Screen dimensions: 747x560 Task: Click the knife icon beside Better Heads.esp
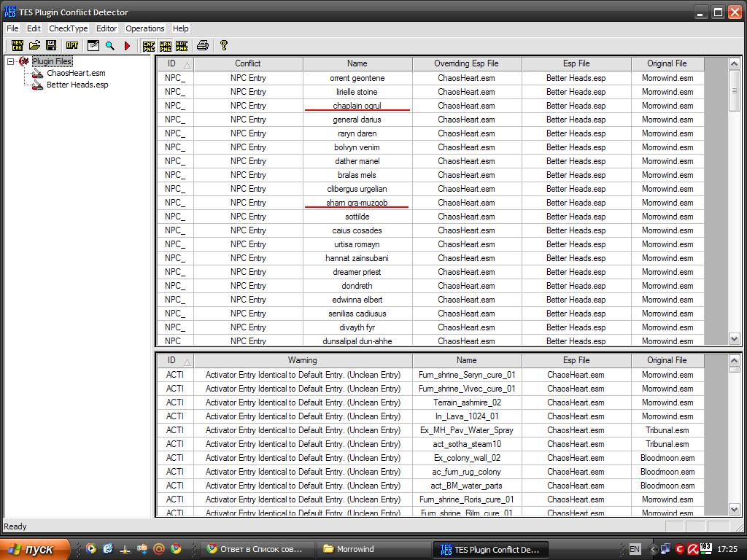pyautogui.click(x=37, y=85)
